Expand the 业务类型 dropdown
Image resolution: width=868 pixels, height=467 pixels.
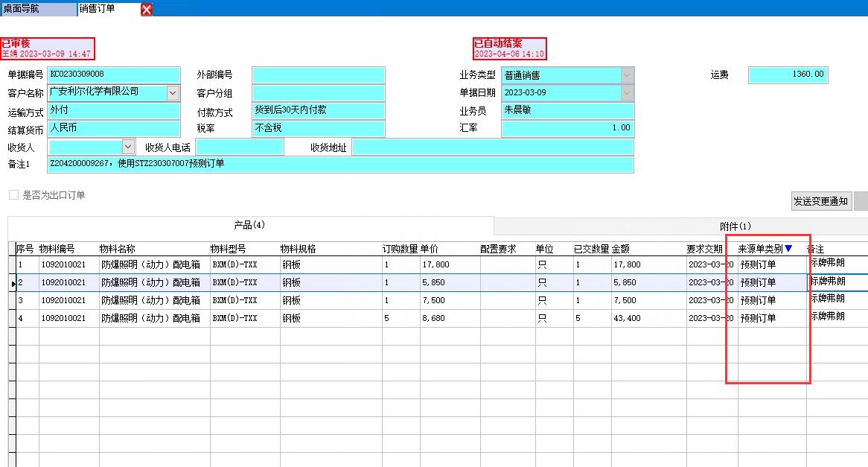(627, 75)
